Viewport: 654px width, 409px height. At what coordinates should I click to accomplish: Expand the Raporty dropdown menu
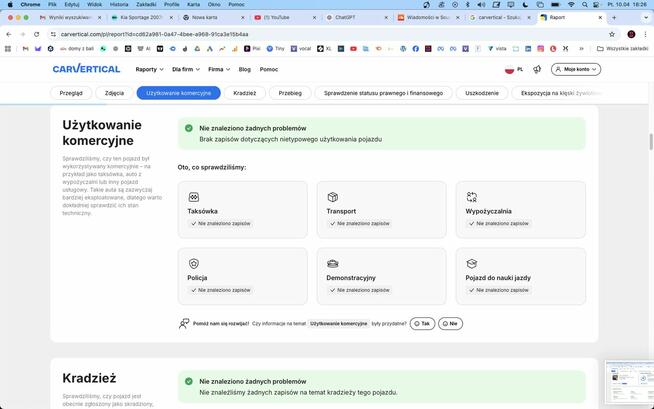pos(149,69)
